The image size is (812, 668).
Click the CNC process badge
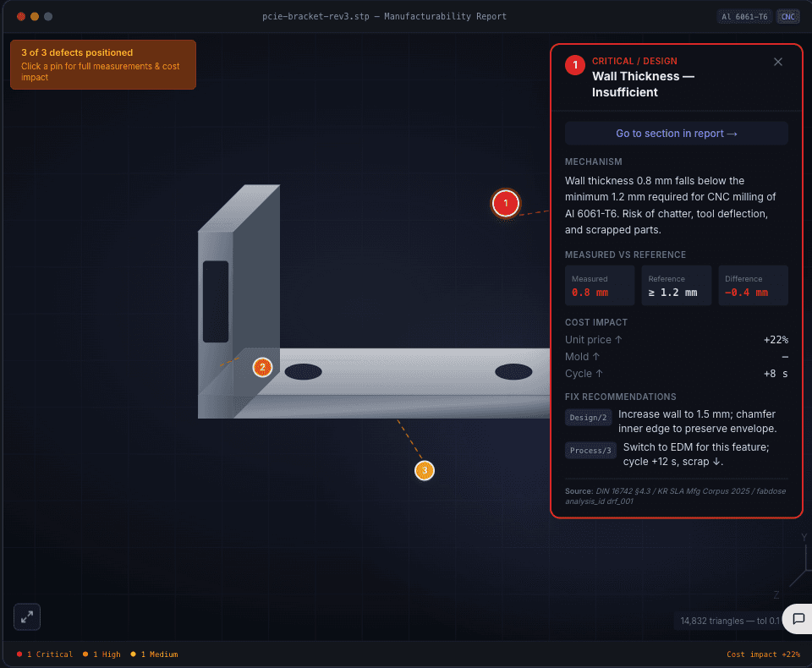pyautogui.click(x=787, y=17)
